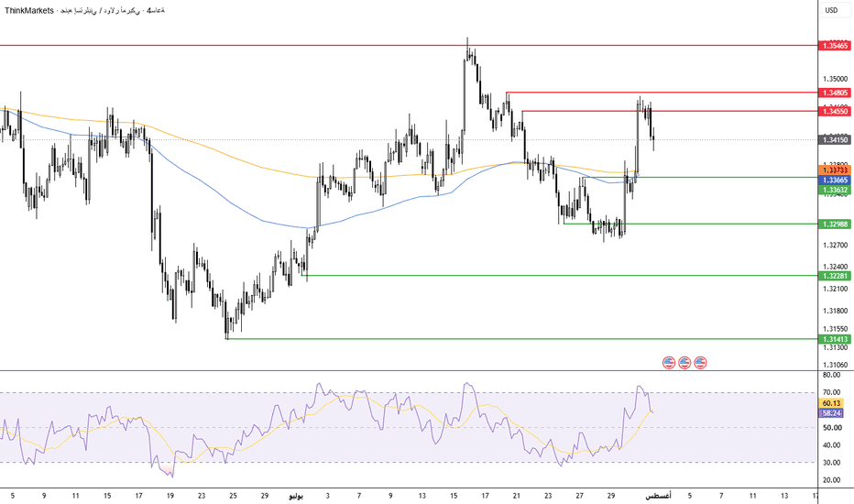Click the 1.32100 price axis value
854x504 pixels.
click(836, 289)
